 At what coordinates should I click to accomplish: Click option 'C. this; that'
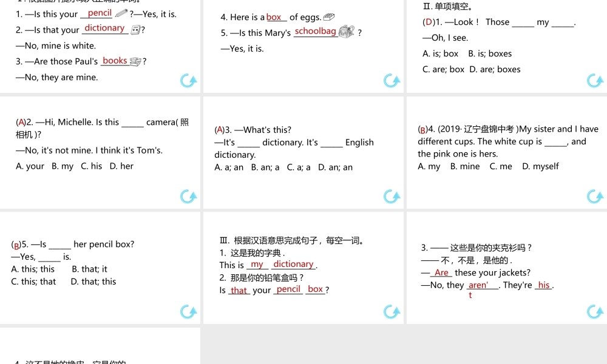coord(33,281)
